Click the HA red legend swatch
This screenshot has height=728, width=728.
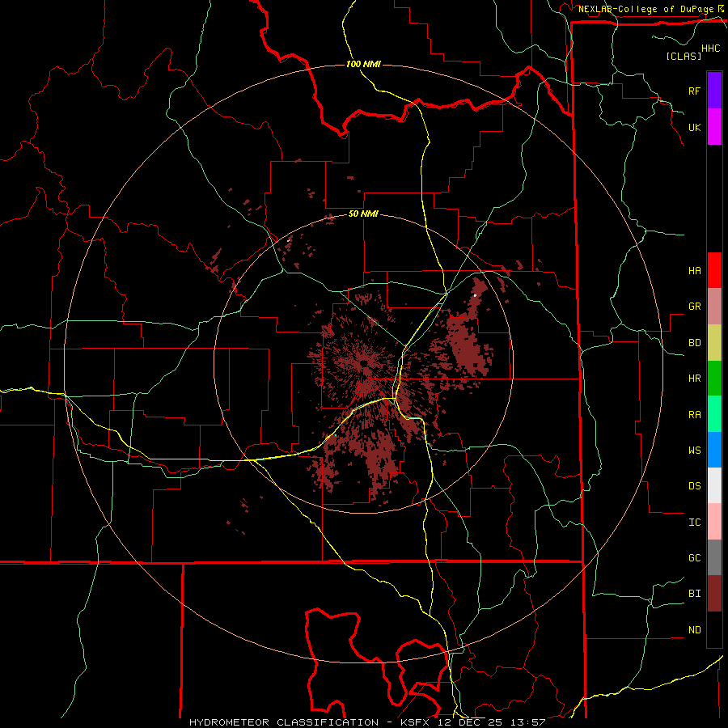714,270
